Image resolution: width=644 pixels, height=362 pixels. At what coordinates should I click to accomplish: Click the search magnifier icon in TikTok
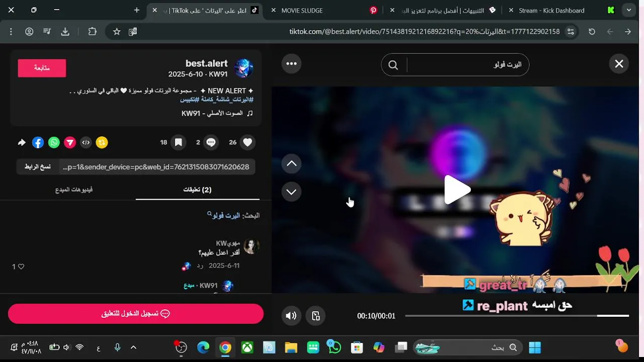393,65
